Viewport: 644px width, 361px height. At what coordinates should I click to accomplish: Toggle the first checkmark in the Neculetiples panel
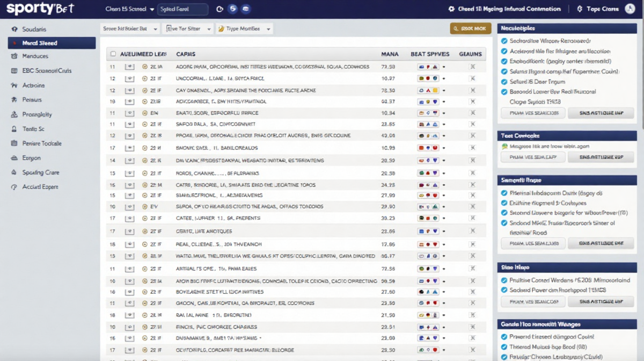click(x=504, y=41)
